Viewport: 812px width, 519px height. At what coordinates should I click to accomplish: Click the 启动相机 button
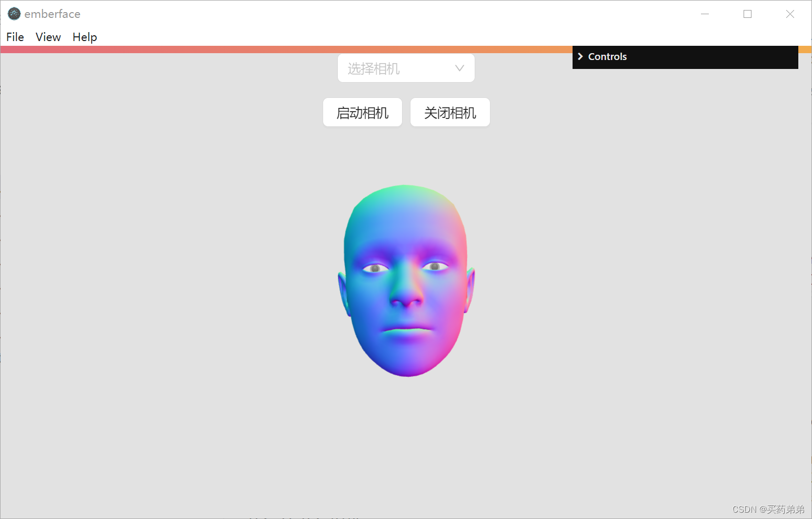point(363,112)
